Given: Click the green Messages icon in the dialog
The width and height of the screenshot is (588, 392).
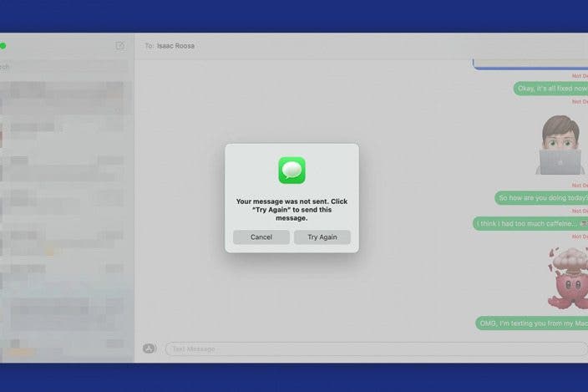Looking at the screenshot, I should (x=291, y=171).
